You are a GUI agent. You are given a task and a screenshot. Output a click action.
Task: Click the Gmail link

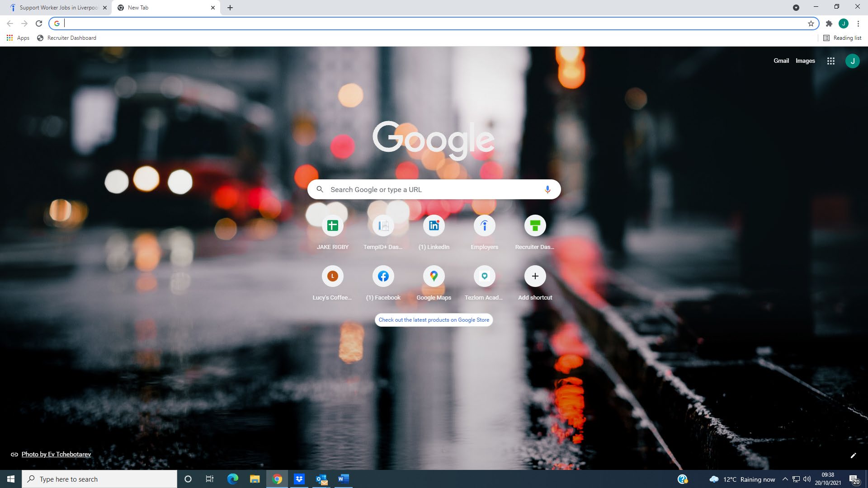[x=781, y=61]
